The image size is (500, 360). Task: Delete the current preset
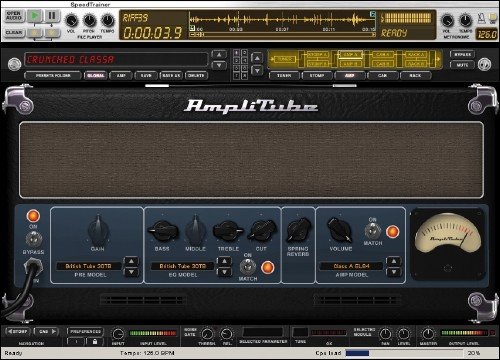196,76
